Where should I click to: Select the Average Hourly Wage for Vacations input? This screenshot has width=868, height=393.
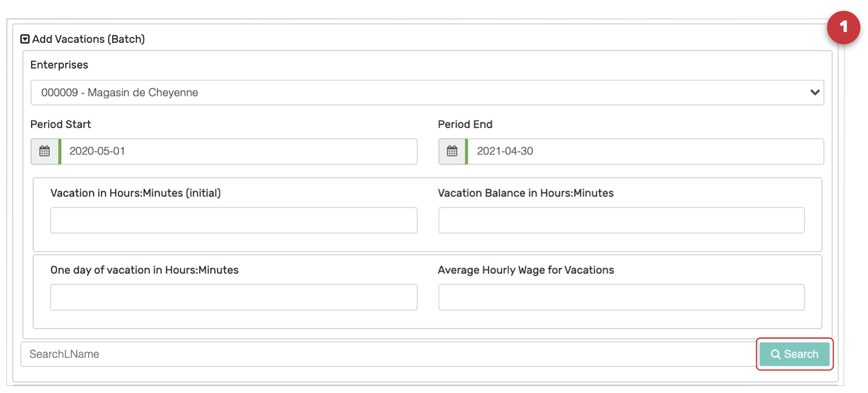(621, 297)
